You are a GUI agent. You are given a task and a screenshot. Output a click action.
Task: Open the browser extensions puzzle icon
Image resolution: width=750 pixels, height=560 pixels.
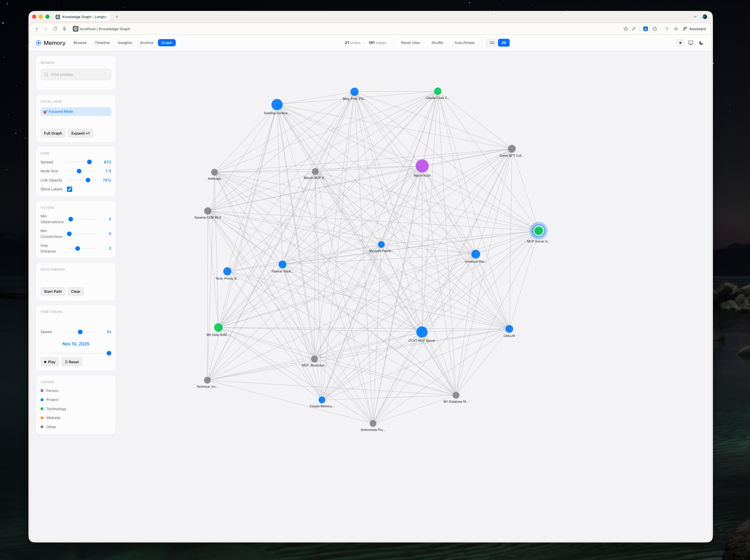pos(655,29)
